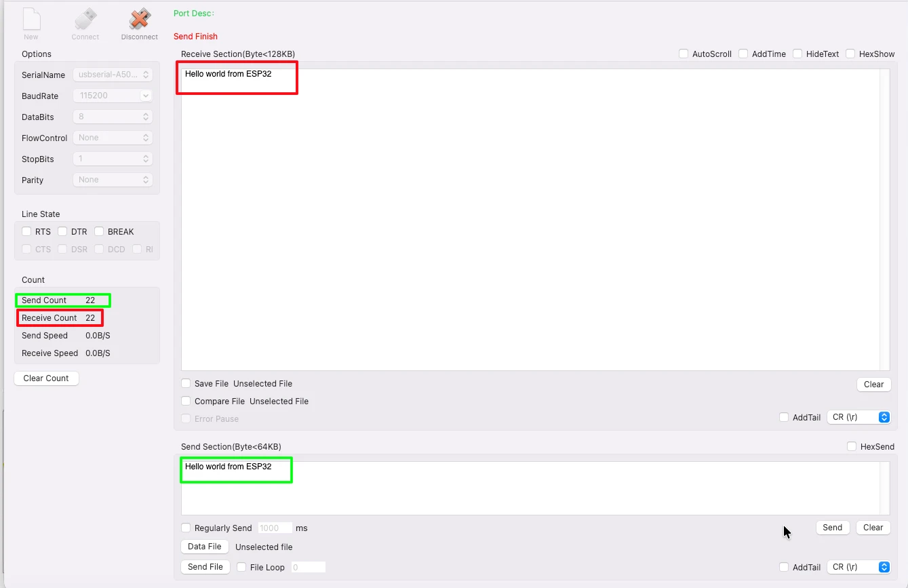Toggle the AddTime checkbox

coord(743,54)
